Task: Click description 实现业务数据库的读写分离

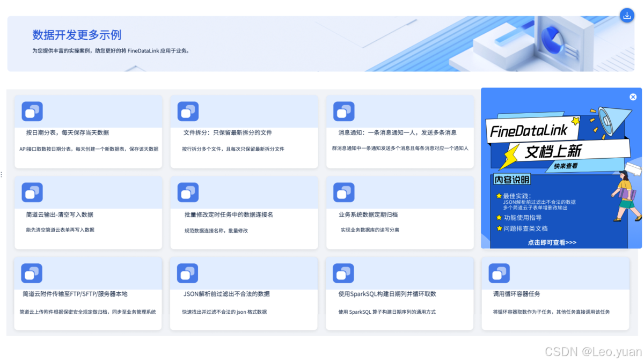Action: coord(370,230)
